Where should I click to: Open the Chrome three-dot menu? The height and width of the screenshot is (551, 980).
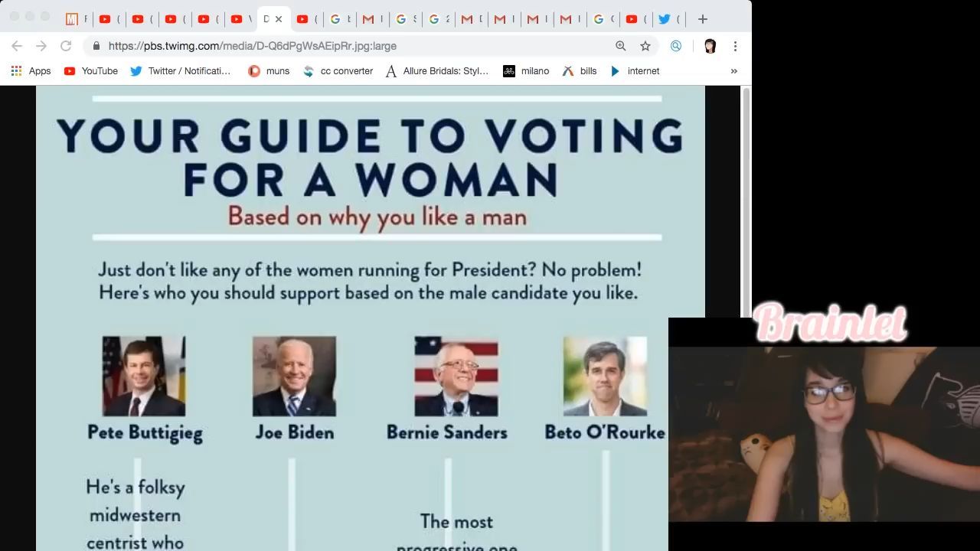coord(735,46)
